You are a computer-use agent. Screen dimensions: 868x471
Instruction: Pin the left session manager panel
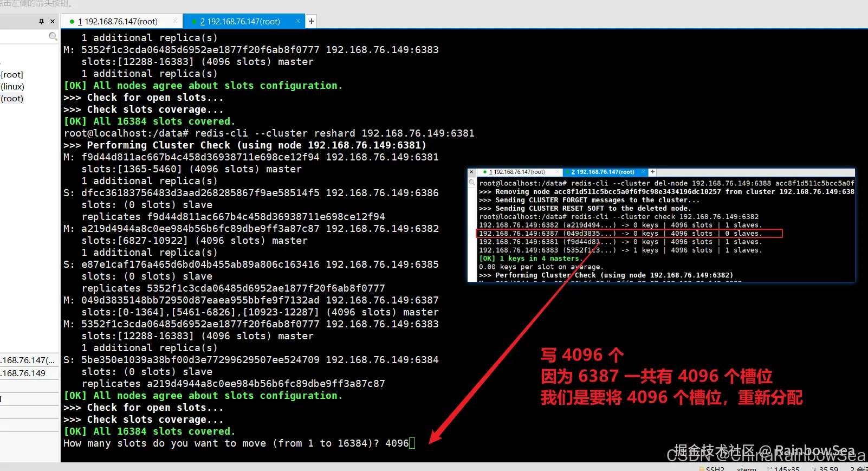pyautogui.click(x=42, y=22)
